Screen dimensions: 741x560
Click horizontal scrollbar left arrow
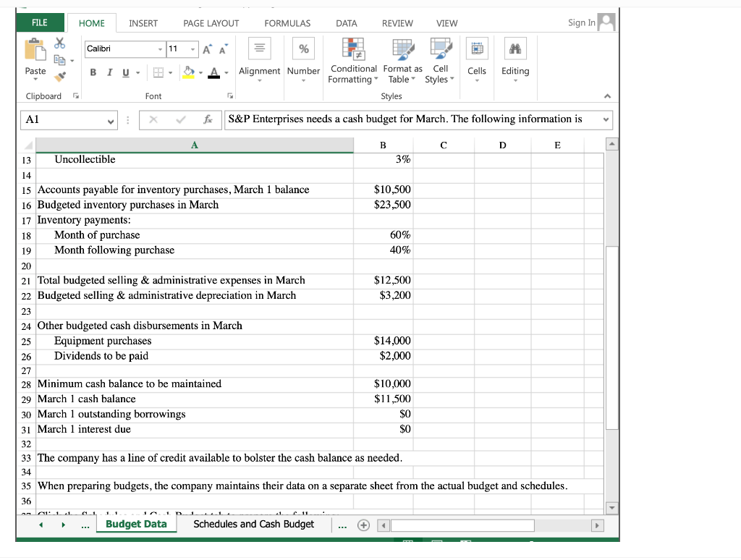(x=384, y=525)
